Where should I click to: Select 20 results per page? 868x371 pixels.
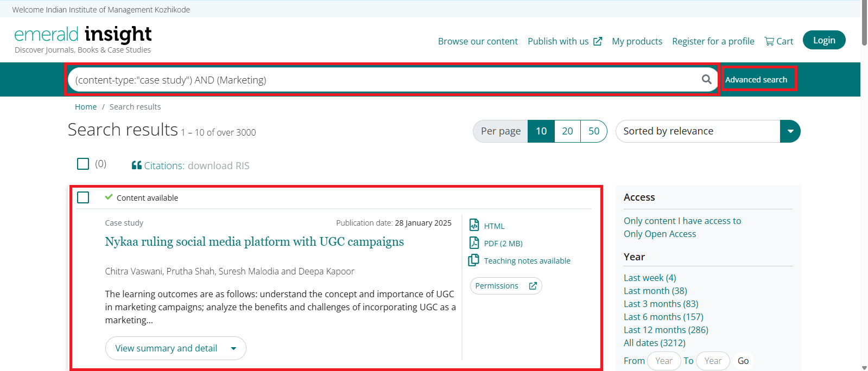(567, 131)
